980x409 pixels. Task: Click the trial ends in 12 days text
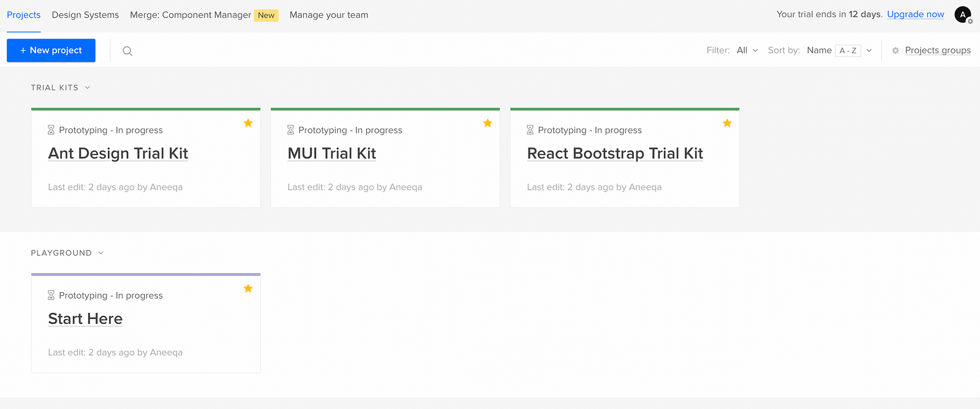coord(829,14)
